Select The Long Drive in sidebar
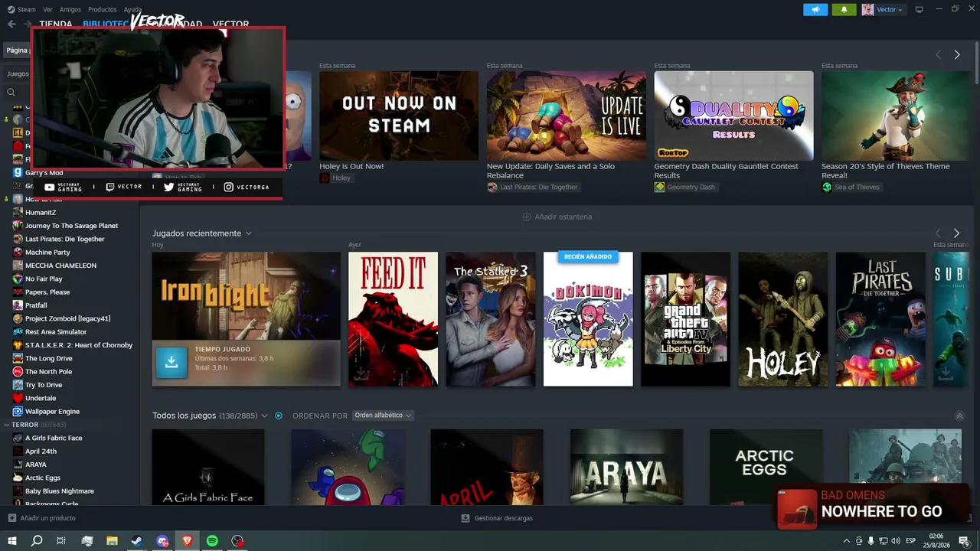The height and width of the screenshot is (551, 980). pyautogui.click(x=49, y=358)
